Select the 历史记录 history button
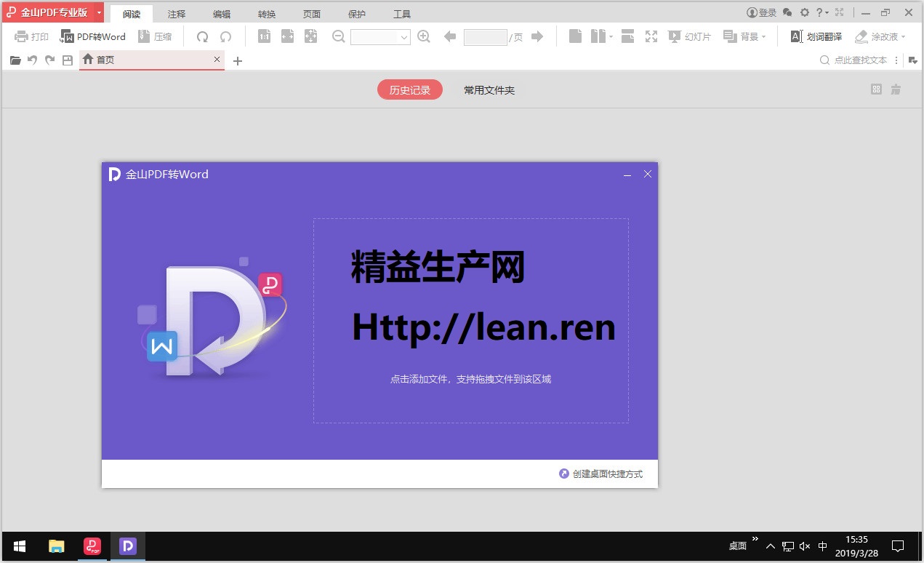 coord(410,90)
